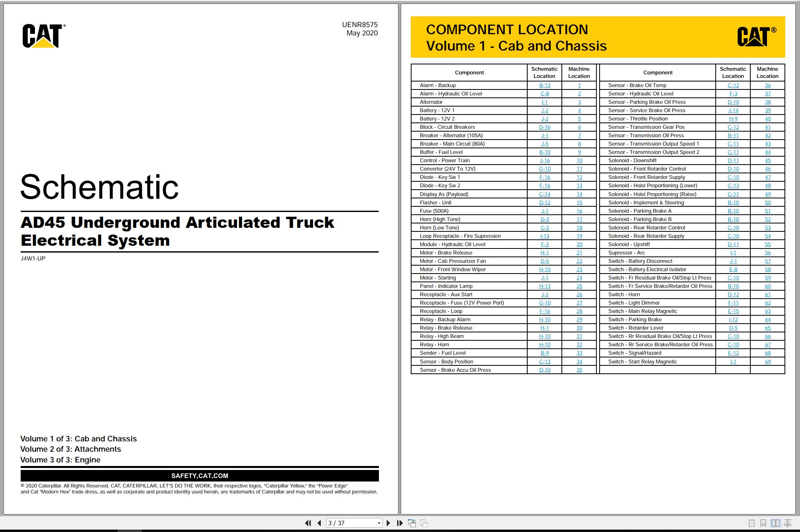Screen dimensions: 800x532
Task: Toggle the two-page facing layout
Action: coord(775,523)
